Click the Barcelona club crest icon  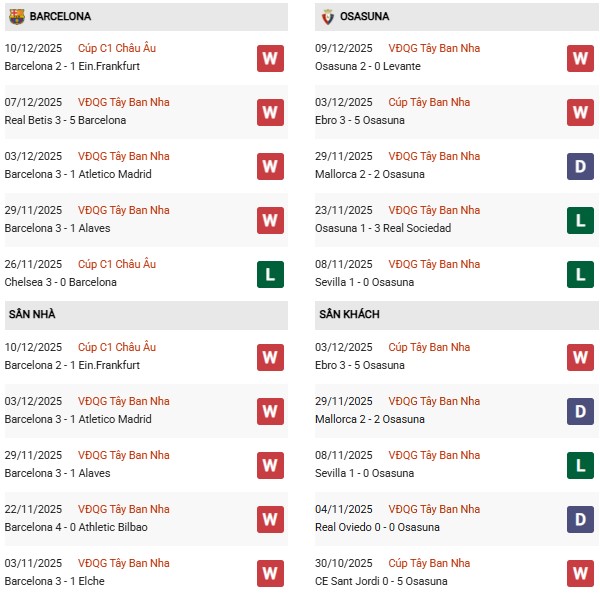coord(17,16)
